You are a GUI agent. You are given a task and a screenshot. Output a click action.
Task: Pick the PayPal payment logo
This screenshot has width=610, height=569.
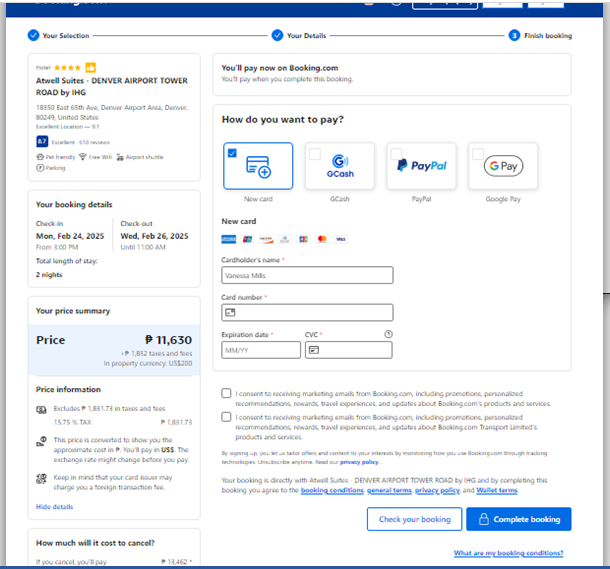pyautogui.click(x=421, y=166)
